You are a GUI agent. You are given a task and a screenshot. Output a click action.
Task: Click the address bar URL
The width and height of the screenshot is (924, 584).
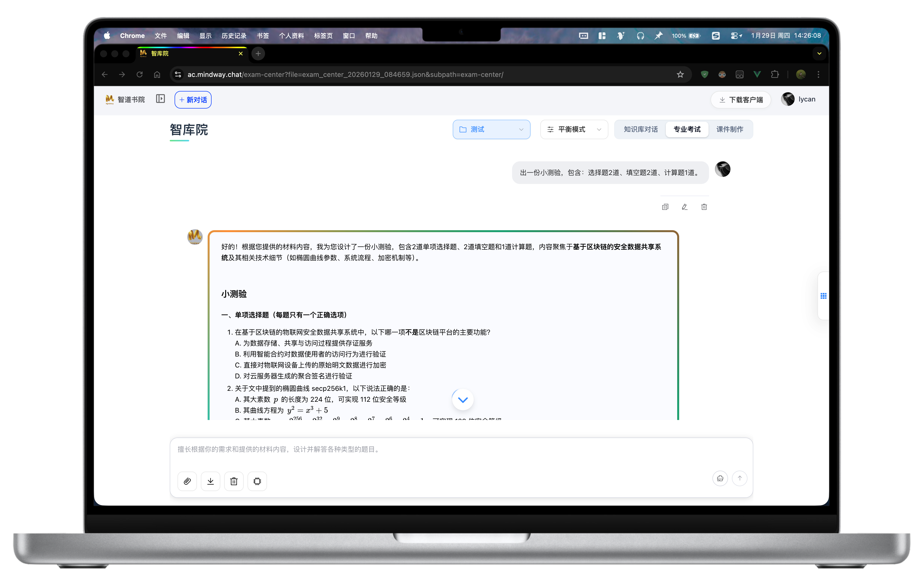345,74
